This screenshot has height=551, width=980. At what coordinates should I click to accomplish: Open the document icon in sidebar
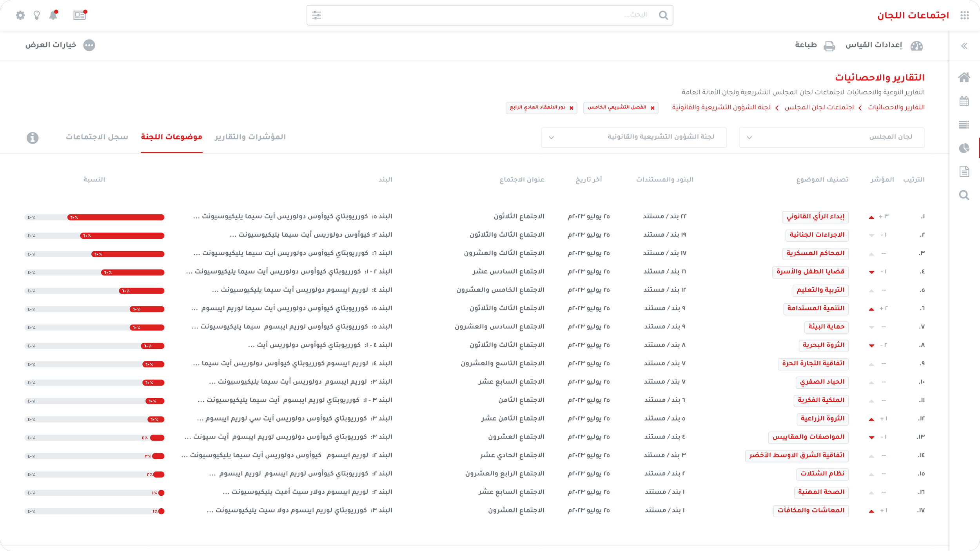tap(964, 171)
